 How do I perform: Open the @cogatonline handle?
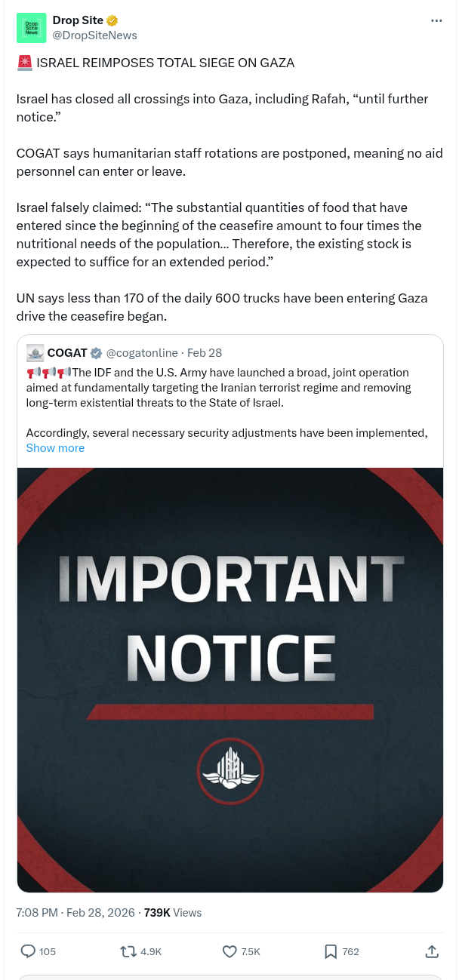(142, 353)
